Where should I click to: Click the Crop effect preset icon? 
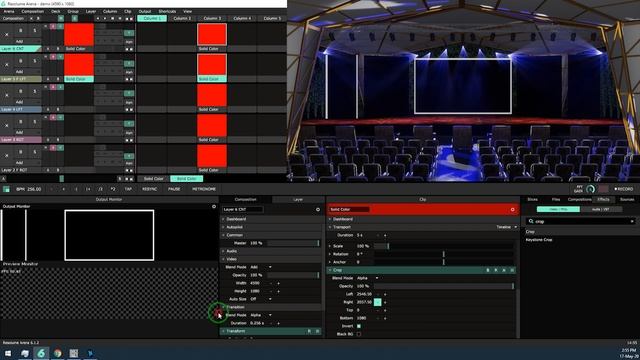[x=496, y=270]
